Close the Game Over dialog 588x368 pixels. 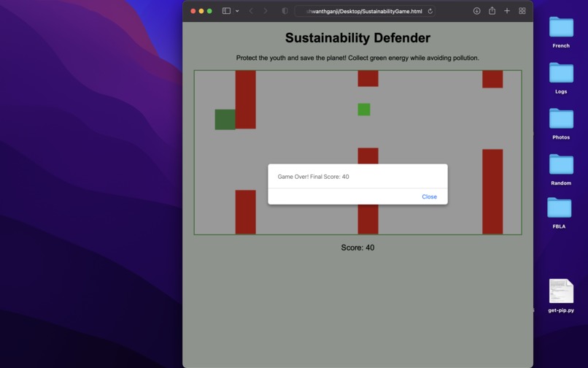tap(429, 196)
